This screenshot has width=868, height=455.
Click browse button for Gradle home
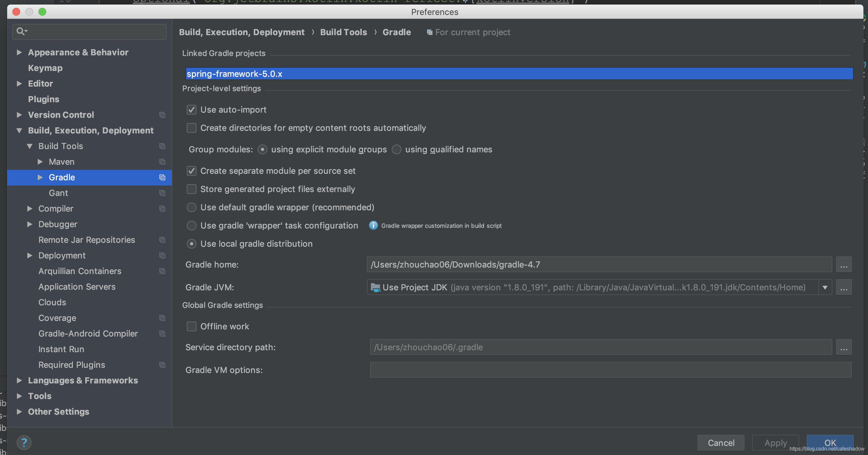pyautogui.click(x=843, y=265)
